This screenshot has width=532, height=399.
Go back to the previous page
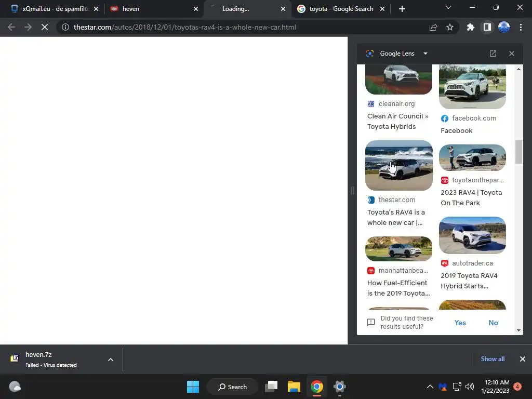point(11,27)
